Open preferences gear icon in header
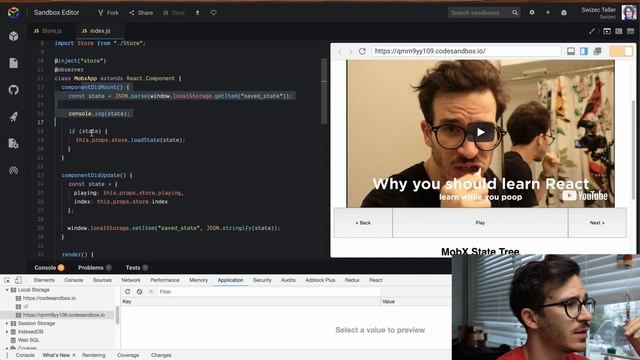The height and width of the screenshot is (360, 640). click(532, 13)
